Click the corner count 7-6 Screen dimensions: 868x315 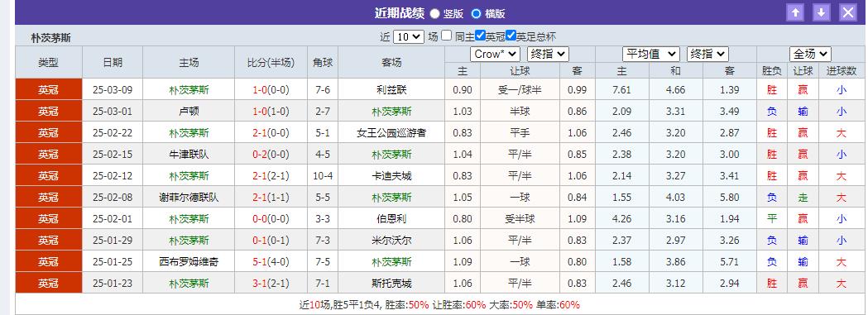pos(323,89)
